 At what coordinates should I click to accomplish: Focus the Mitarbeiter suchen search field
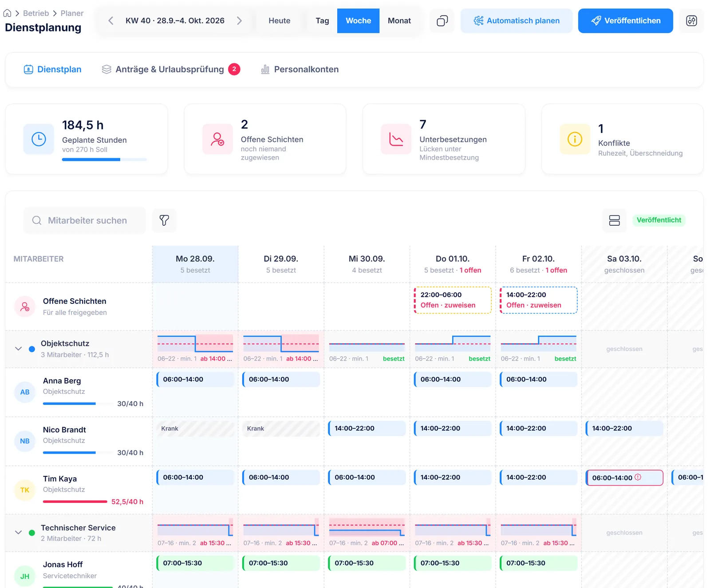(x=85, y=220)
